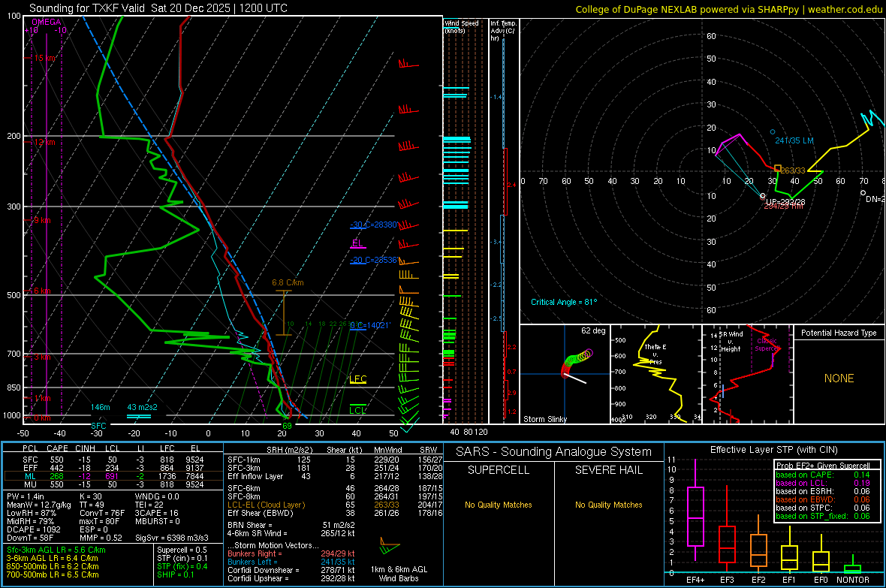886x588 pixels.
Task: Click the 1km & 6km AGL wind barb glyph
Action: point(390,547)
